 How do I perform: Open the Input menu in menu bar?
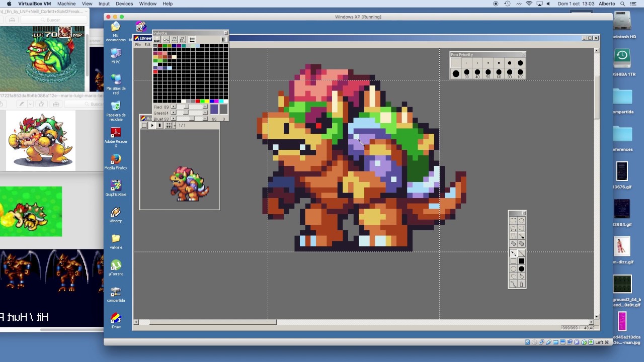pyautogui.click(x=104, y=4)
